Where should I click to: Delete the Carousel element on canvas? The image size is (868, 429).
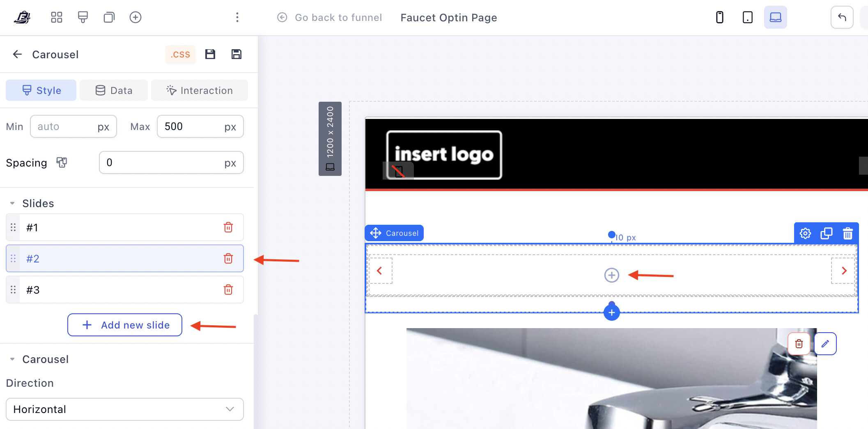coord(848,233)
